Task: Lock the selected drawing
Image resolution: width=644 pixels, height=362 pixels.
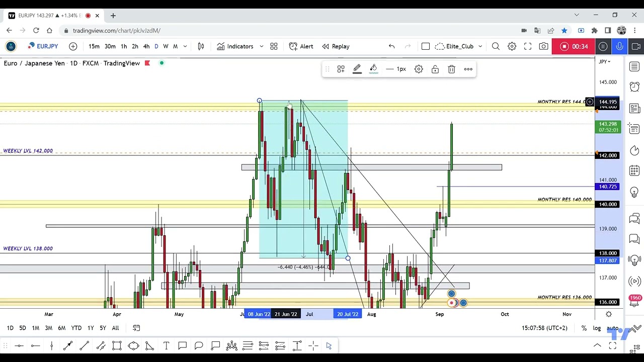Action: [435, 69]
